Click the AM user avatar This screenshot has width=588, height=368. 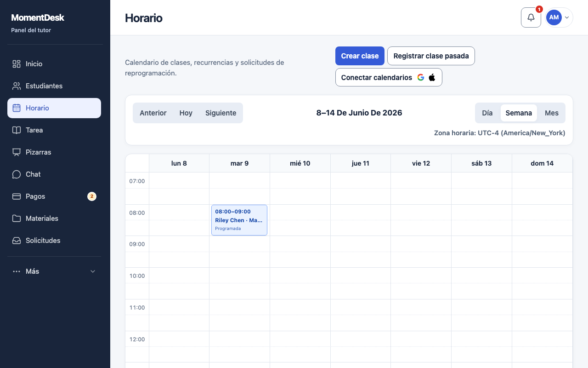[554, 17]
